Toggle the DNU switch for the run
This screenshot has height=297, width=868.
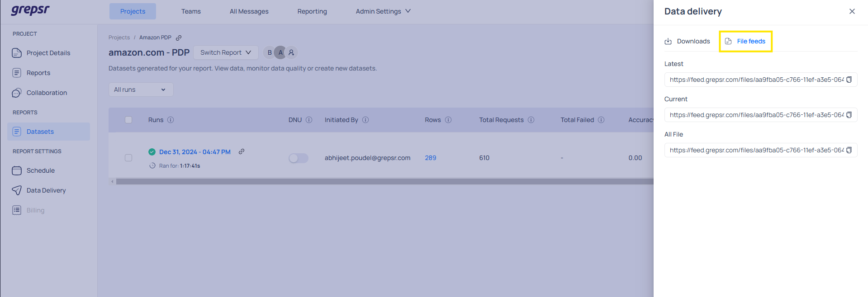(x=299, y=158)
